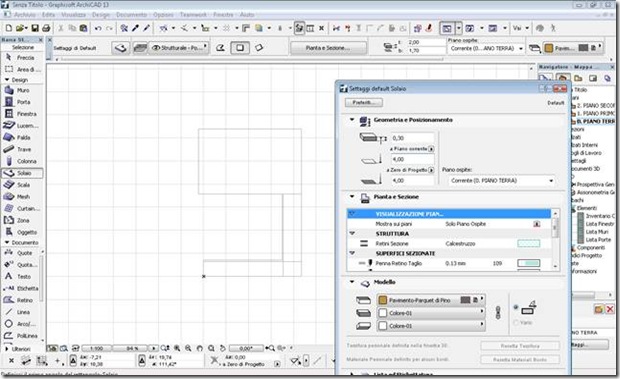This screenshot has height=379, width=620.
Task: Open the Pavimento-Parquet di Pino material dropdown
Action: pyautogui.click(x=430, y=300)
